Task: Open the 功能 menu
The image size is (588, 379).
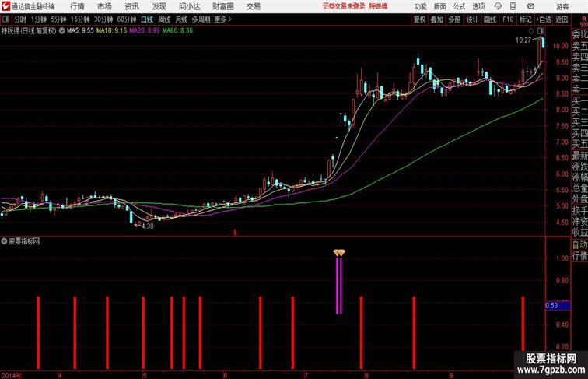Action: pyautogui.click(x=420, y=6)
